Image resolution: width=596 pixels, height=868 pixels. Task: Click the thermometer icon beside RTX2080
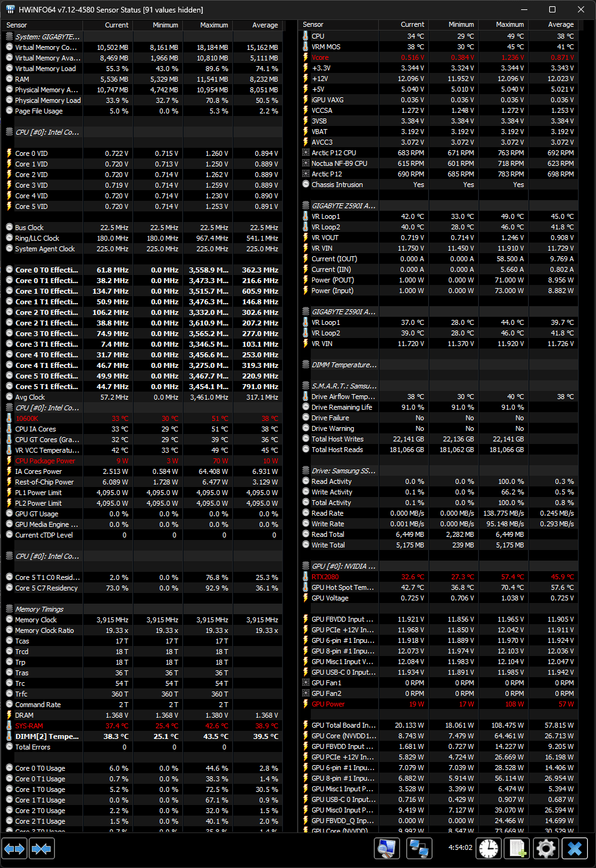(306, 577)
